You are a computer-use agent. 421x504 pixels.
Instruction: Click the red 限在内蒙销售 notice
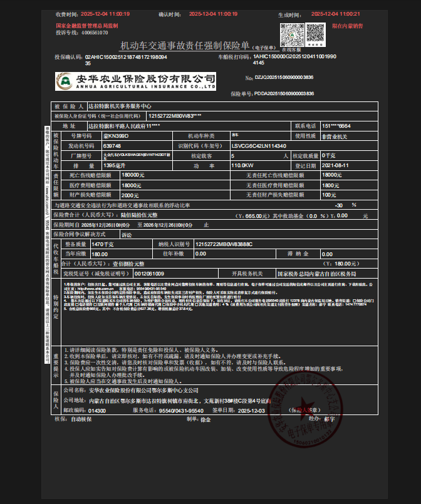(348, 26)
